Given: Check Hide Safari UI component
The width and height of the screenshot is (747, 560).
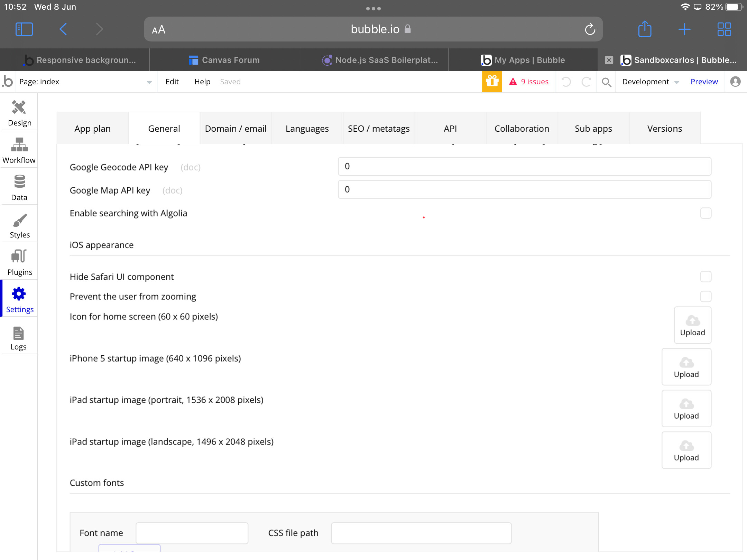Looking at the screenshot, I should point(706,277).
